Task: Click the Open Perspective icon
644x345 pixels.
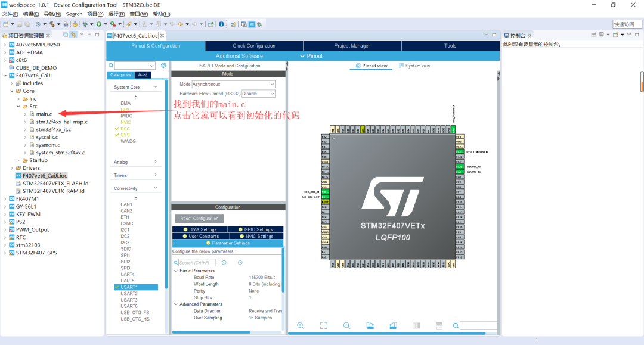Action: (233, 24)
